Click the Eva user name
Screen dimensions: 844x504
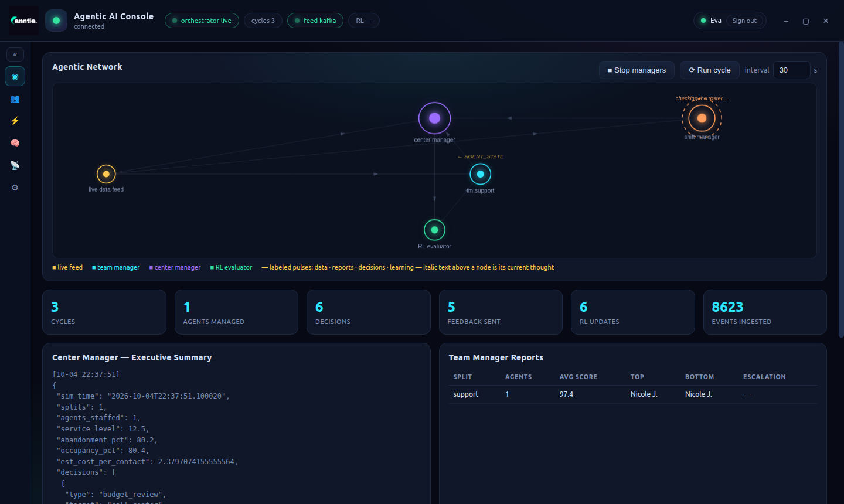[716, 21]
